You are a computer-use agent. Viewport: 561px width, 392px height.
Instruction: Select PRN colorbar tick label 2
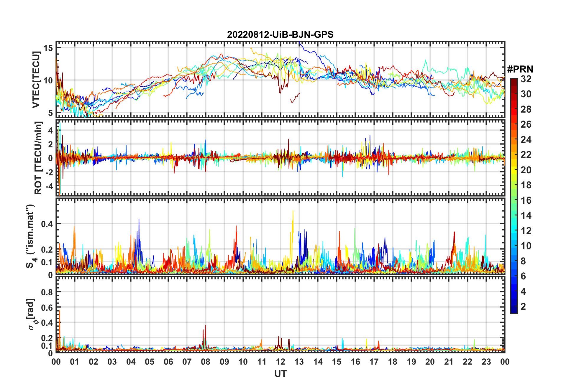click(x=523, y=307)
